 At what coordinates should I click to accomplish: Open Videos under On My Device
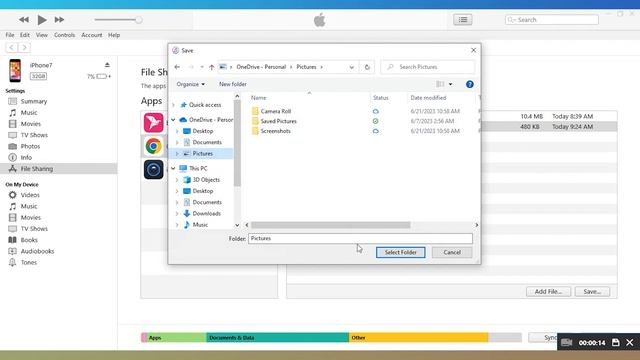point(30,195)
